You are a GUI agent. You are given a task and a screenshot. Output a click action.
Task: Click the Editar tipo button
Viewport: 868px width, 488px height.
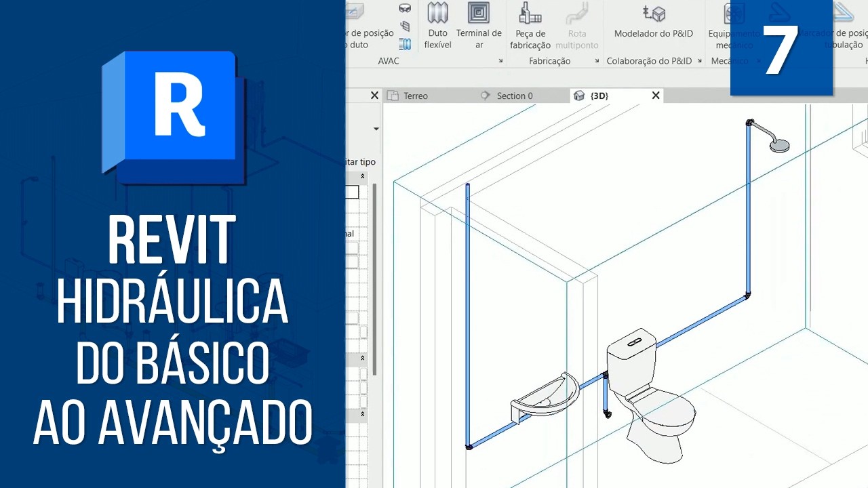361,162
